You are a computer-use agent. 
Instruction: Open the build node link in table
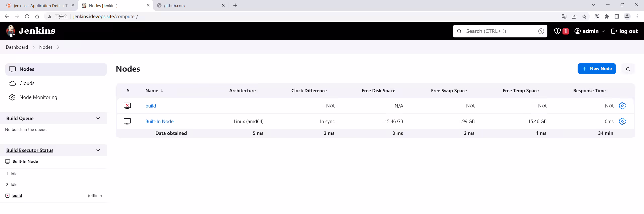151,106
